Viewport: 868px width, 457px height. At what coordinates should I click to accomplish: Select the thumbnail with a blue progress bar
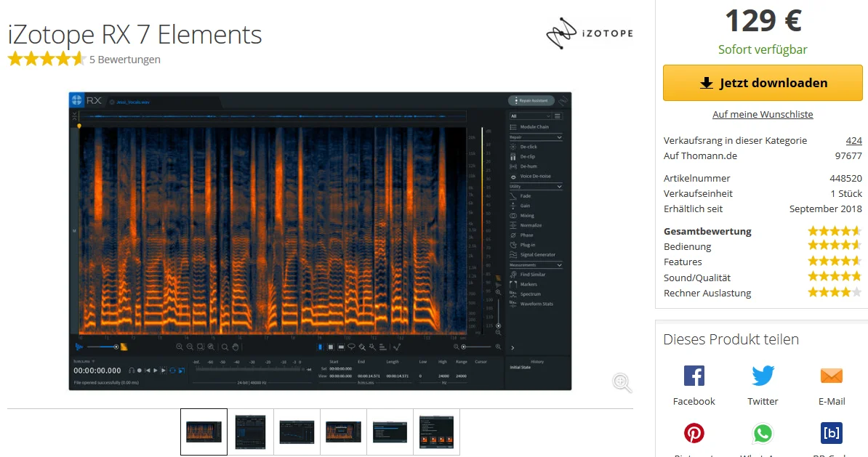pos(390,432)
